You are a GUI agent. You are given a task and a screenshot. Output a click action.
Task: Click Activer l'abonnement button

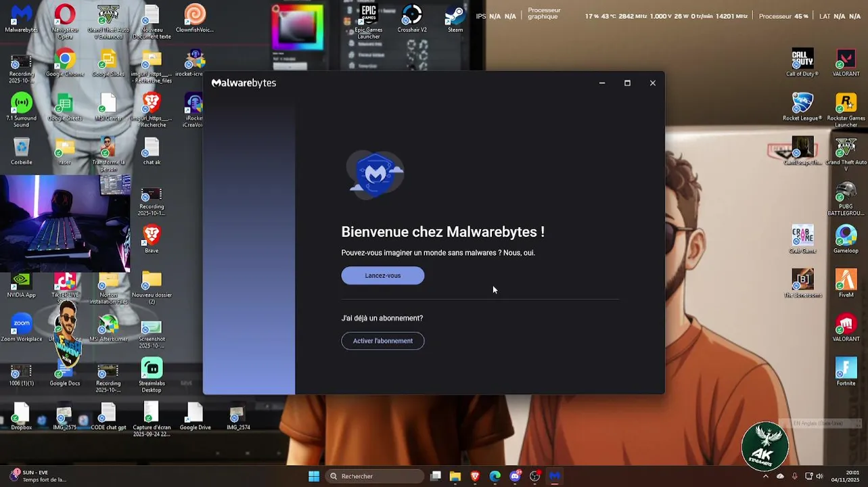pyautogui.click(x=383, y=341)
